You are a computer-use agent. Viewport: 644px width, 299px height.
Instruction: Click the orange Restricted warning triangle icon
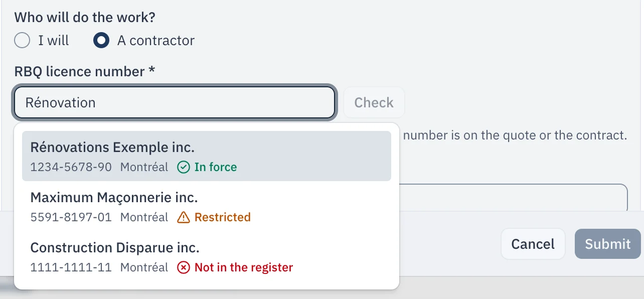coord(184,217)
